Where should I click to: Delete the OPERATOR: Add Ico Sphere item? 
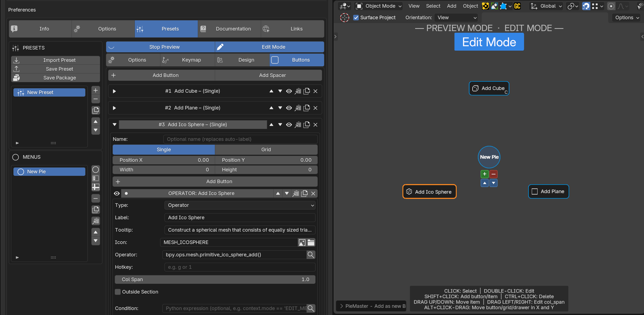click(x=313, y=194)
